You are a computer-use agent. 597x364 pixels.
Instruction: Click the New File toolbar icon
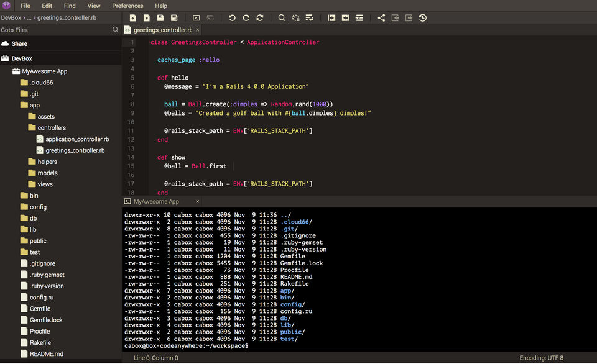pyautogui.click(x=133, y=18)
